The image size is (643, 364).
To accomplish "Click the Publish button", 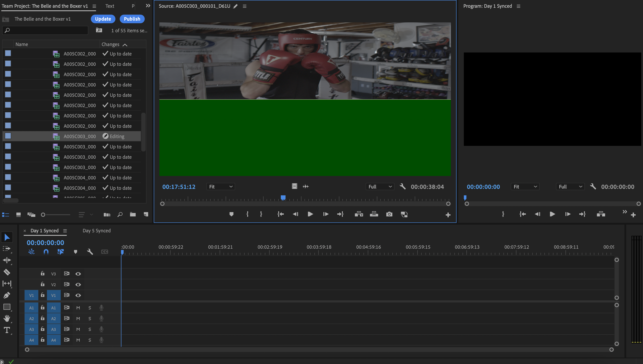I will pos(132,19).
